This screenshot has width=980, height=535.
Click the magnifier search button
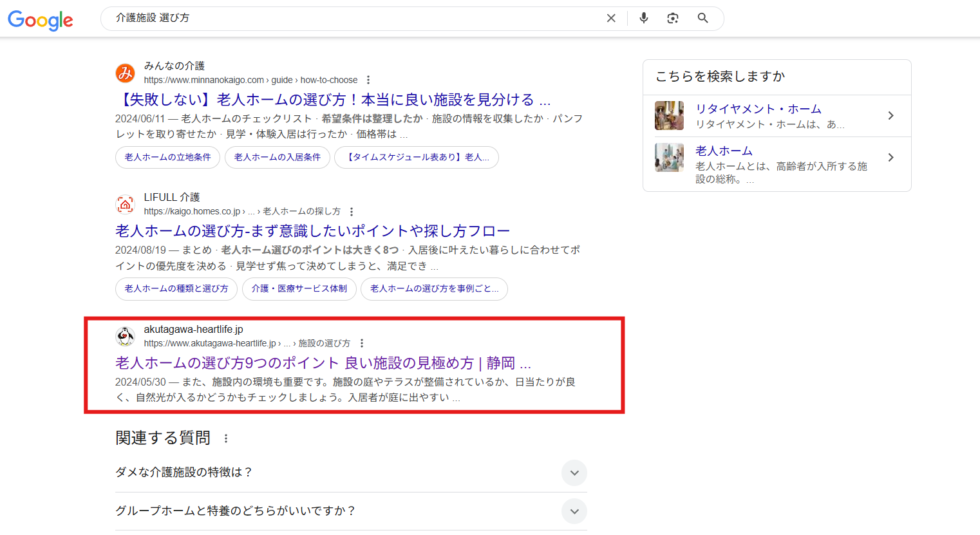(703, 18)
